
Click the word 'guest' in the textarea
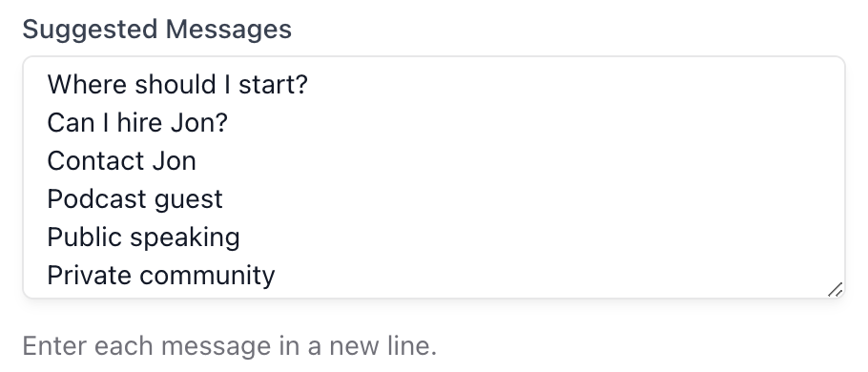189,200
